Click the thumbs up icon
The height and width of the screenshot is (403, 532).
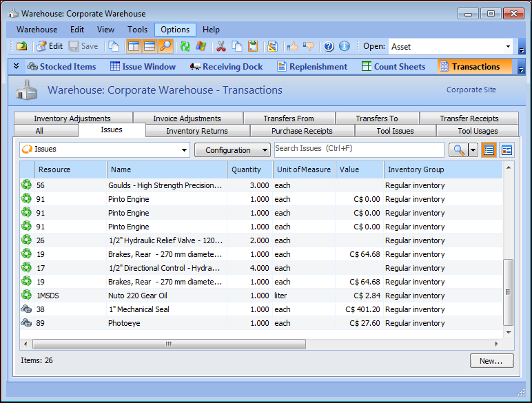tap(293, 46)
